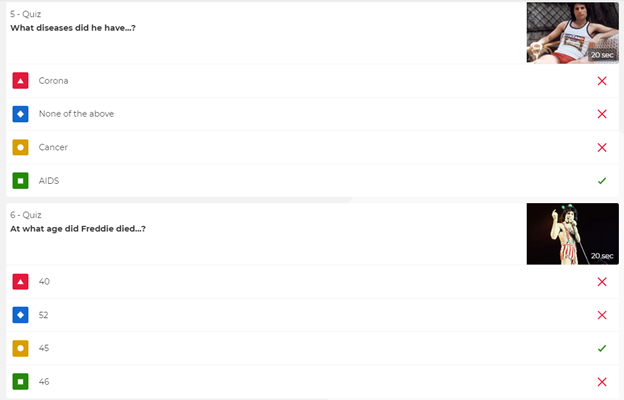Click the yellow circle icon beside answer 45
Screen dimensions: 624x400
coord(21,348)
